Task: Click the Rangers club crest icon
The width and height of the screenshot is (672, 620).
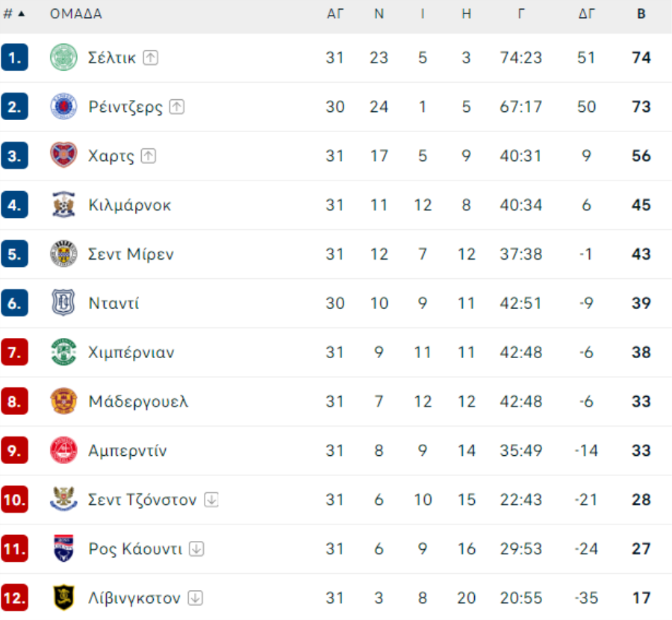Action: [63, 106]
